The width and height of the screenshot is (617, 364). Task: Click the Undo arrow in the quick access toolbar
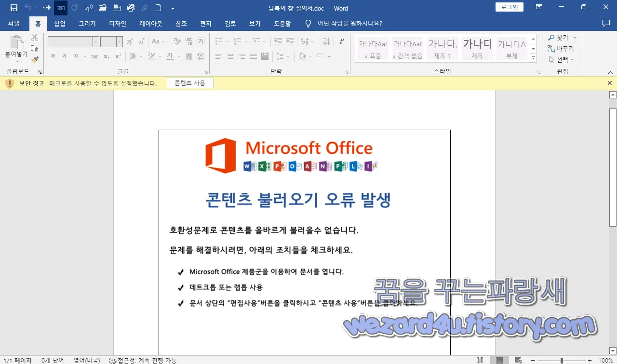(28, 8)
